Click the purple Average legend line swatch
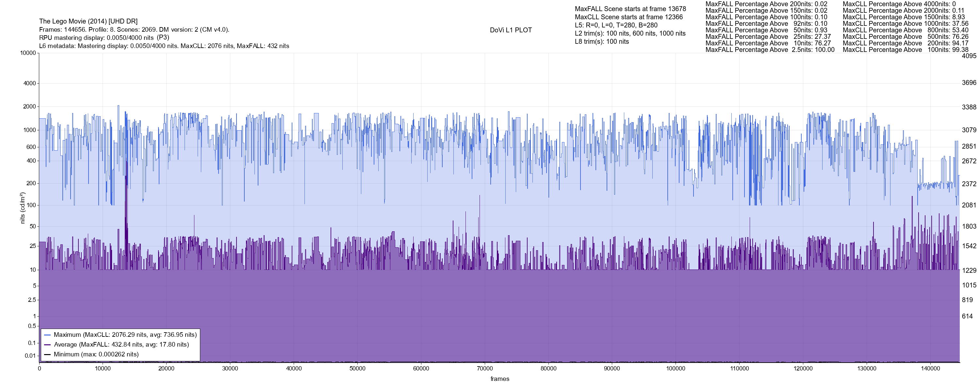 pos(48,344)
